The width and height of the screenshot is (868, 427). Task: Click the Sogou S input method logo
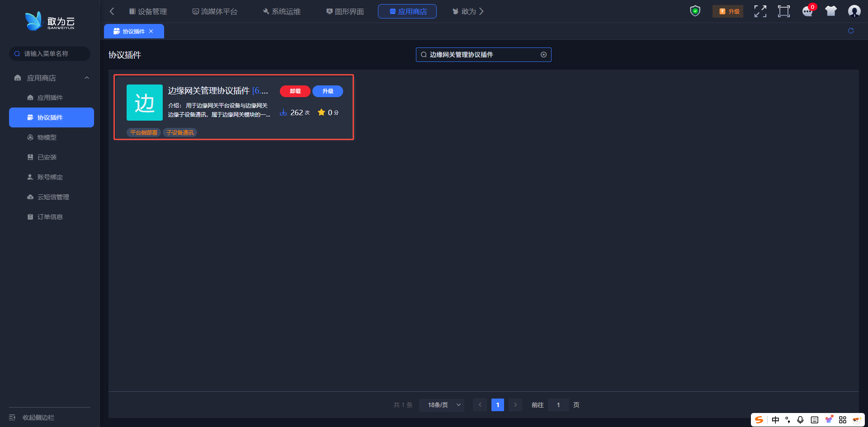click(x=759, y=420)
